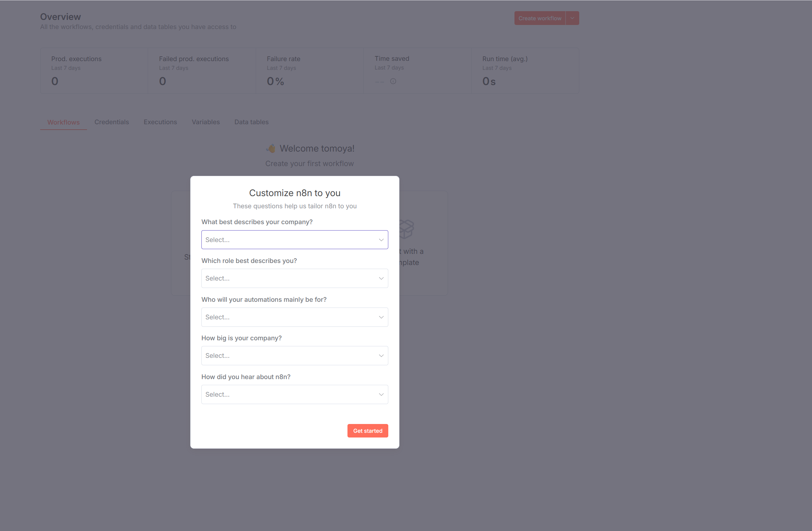This screenshot has height=531, width=812.
Task: Open the automations audience dropdown
Action: pos(295,317)
